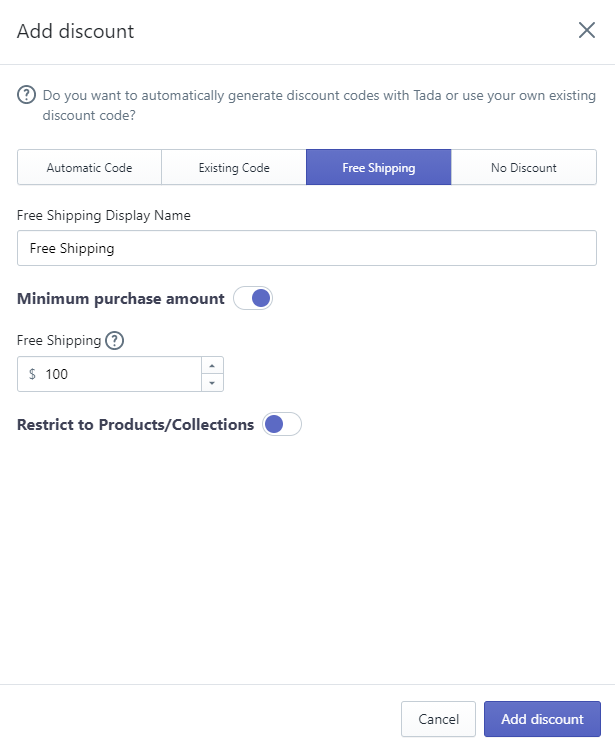This screenshot has height=751, width=615.
Task: Click the help icon beside the question text
Action: [26, 95]
